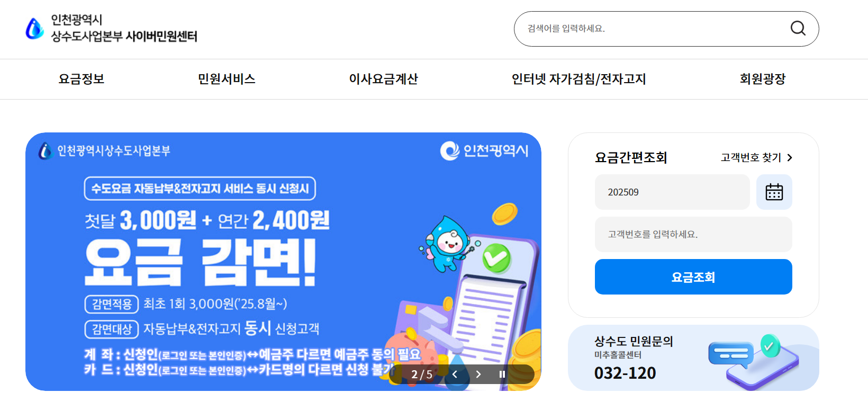Click the 요금 감면 promotional banner

click(283, 262)
